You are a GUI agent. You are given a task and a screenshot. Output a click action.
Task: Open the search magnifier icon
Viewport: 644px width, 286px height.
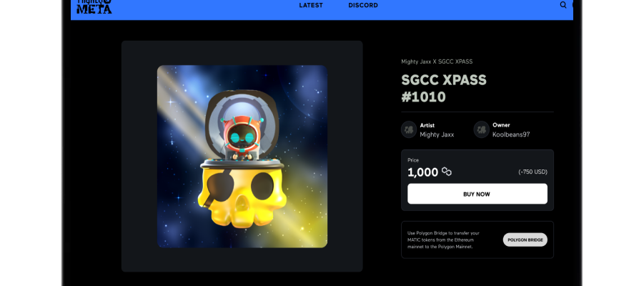click(563, 5)
